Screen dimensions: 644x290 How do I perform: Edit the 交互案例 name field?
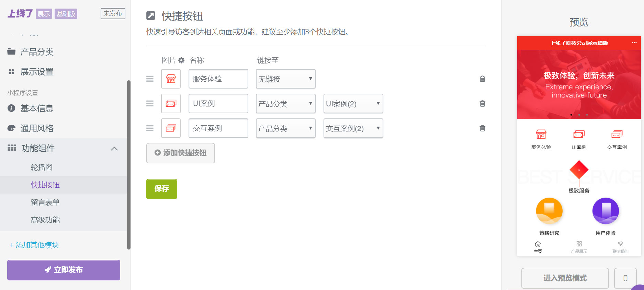point(218,128)
